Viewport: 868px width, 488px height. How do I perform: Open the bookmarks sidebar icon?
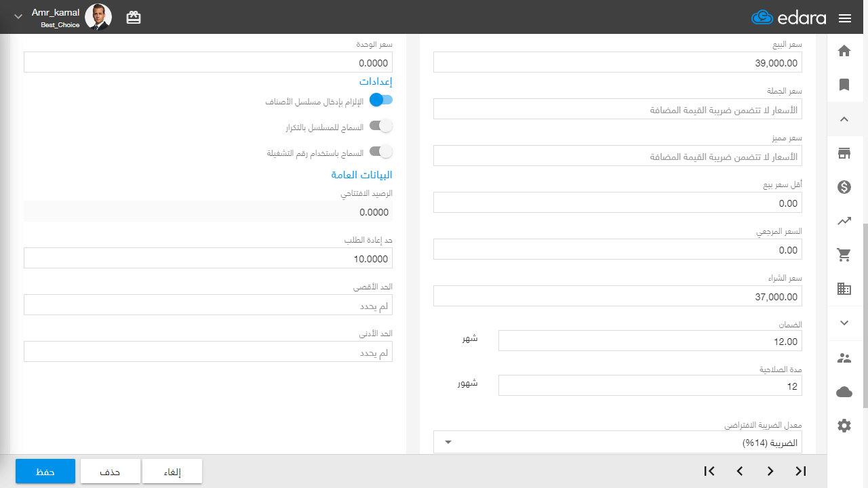pyautogui.click(x=844, y=85)
